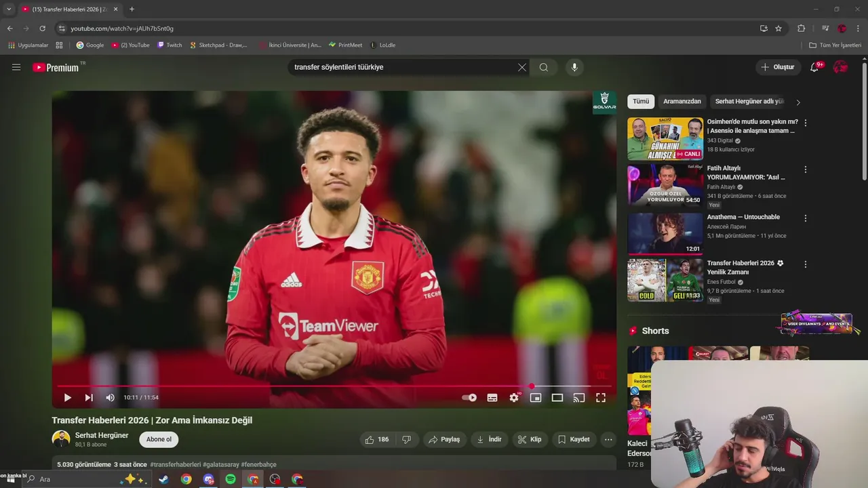Image resolution: width=868 pixels, height=488 pixels.
Task: Save video to playlist with Kaydet
Action: [574, 439]
